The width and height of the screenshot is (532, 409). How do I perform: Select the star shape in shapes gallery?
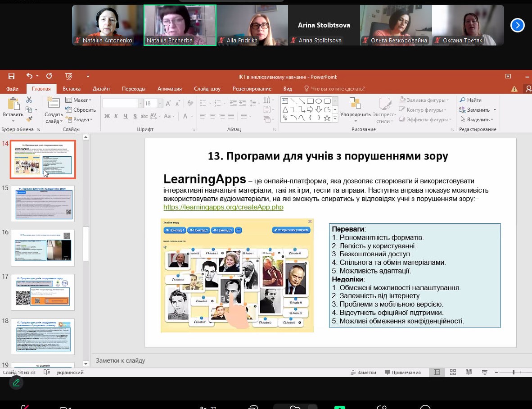click(x=327, y=118)
